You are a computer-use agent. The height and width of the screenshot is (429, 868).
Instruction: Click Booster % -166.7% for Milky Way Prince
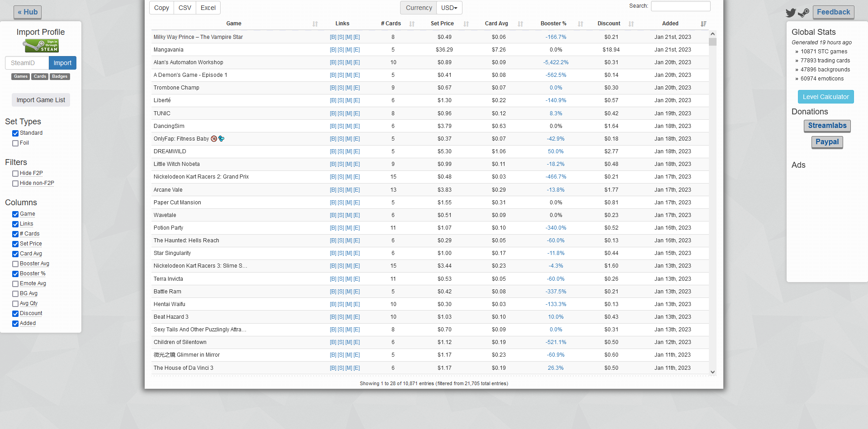tap(556, 37)
